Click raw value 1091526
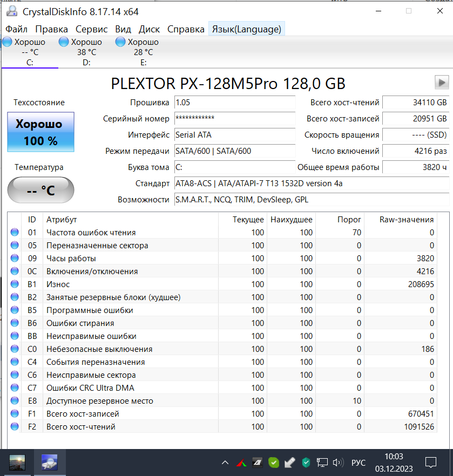453x476 pixels. click(x=419, y=427)
